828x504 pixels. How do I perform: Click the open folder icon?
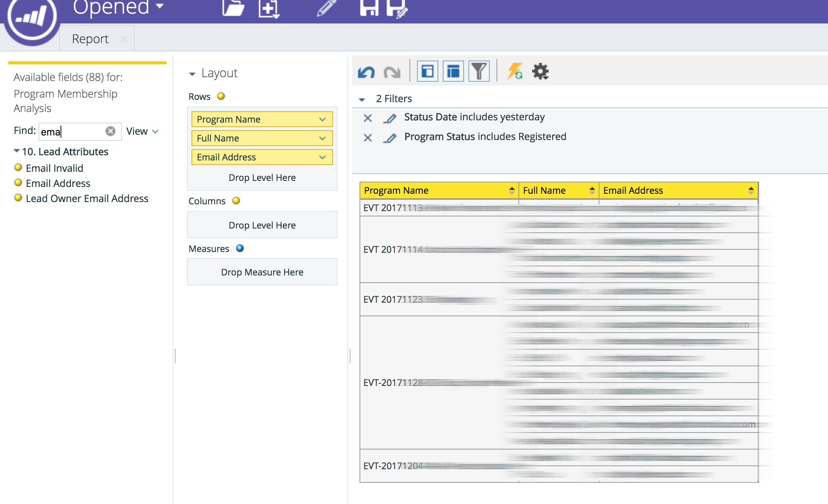point(233,8)
